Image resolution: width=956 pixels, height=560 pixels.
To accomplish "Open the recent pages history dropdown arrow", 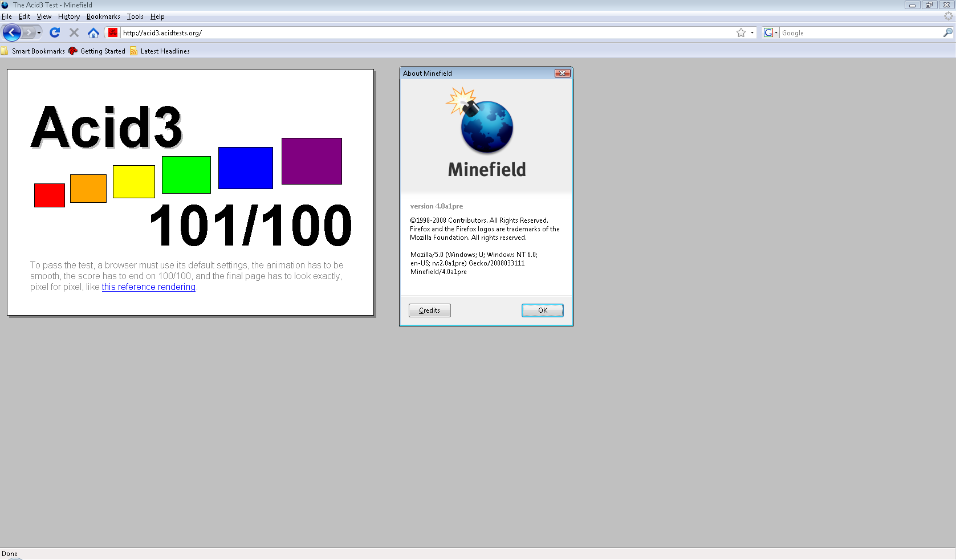I will point(39,32).
